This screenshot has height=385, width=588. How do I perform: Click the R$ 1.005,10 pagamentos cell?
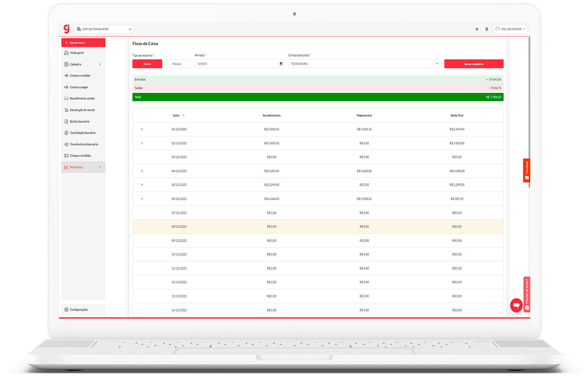pyautogui.click(x=364, y=129)
